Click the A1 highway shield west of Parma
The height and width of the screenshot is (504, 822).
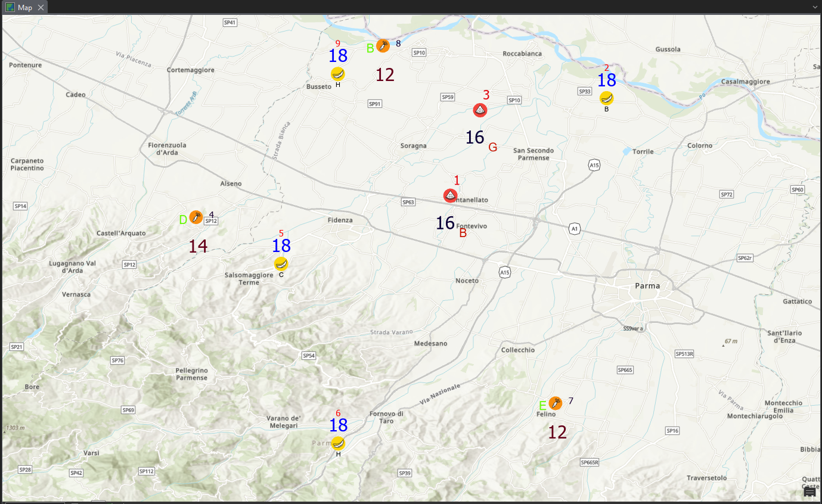tap(573, 228)
